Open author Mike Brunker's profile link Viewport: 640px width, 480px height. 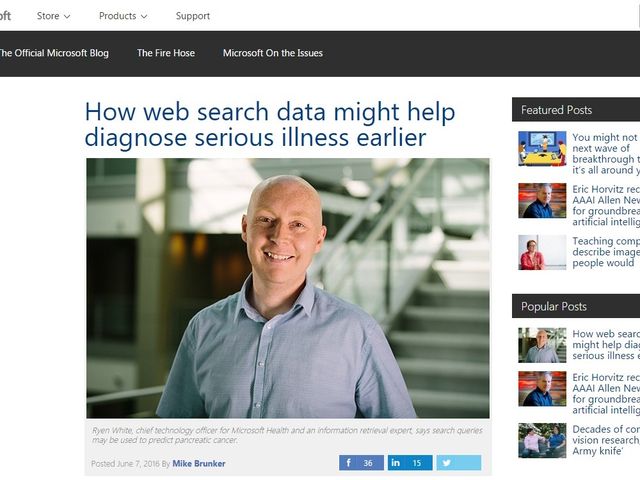pyautogui.click(x=199, y=464)
